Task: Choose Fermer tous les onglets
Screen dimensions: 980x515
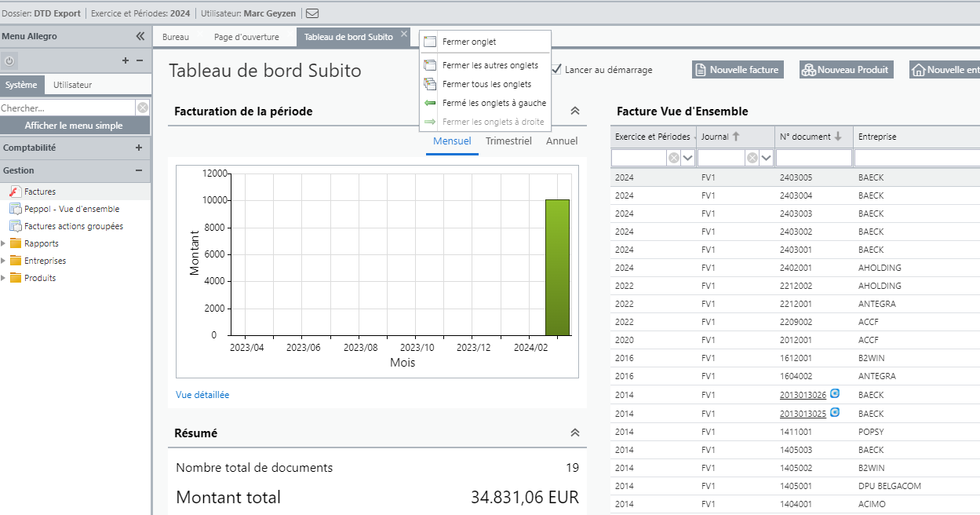Action: pyautogui.click(x=485, y=84)
